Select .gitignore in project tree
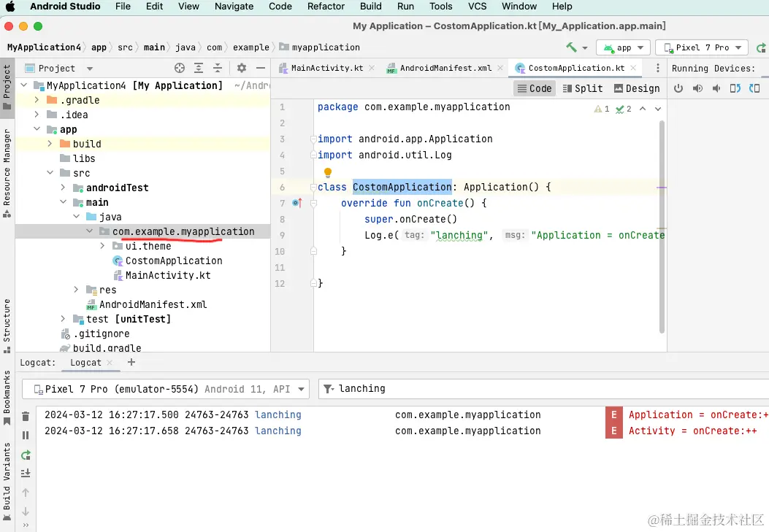Screen dimensions: 769x532 tap(95, 334)
